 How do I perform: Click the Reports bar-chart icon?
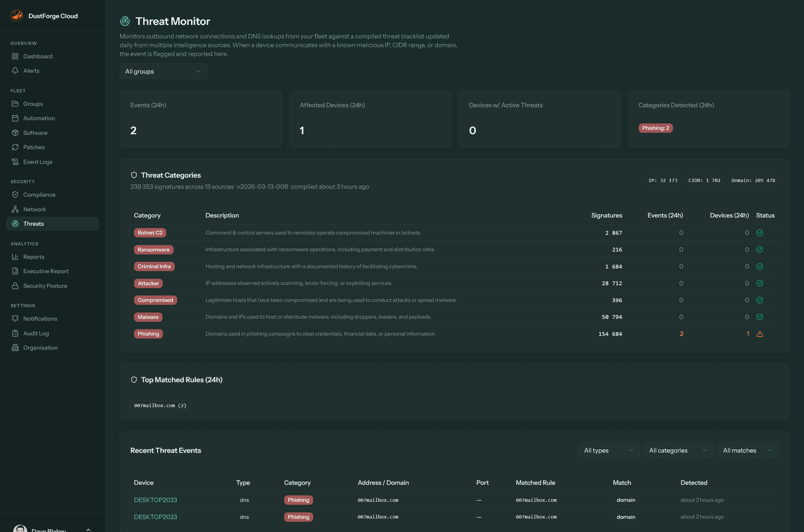pos(15,257)
